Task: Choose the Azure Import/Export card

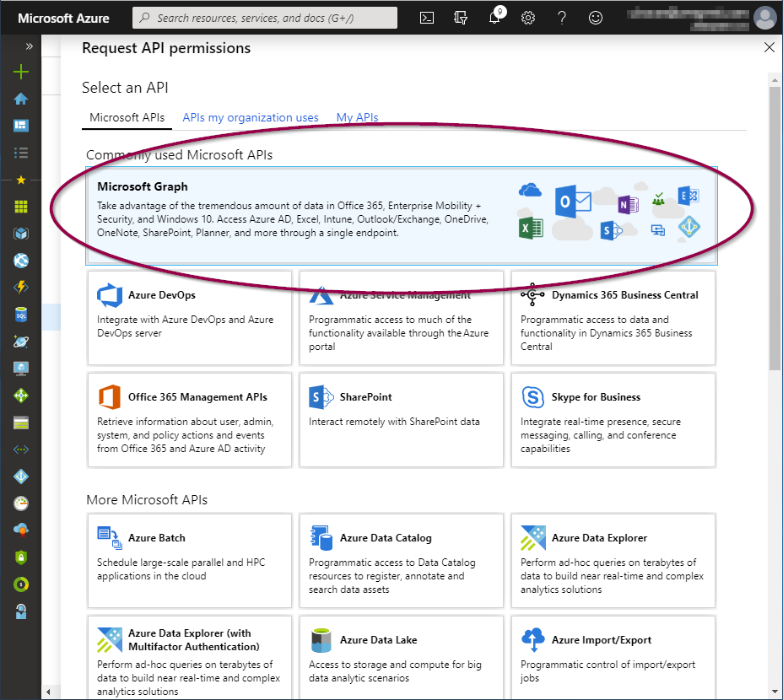Action: tap(613, 658)
